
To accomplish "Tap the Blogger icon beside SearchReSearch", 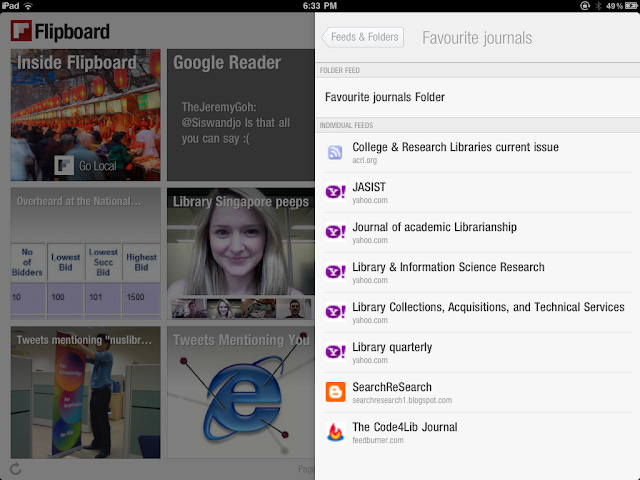I will (336, 392).
